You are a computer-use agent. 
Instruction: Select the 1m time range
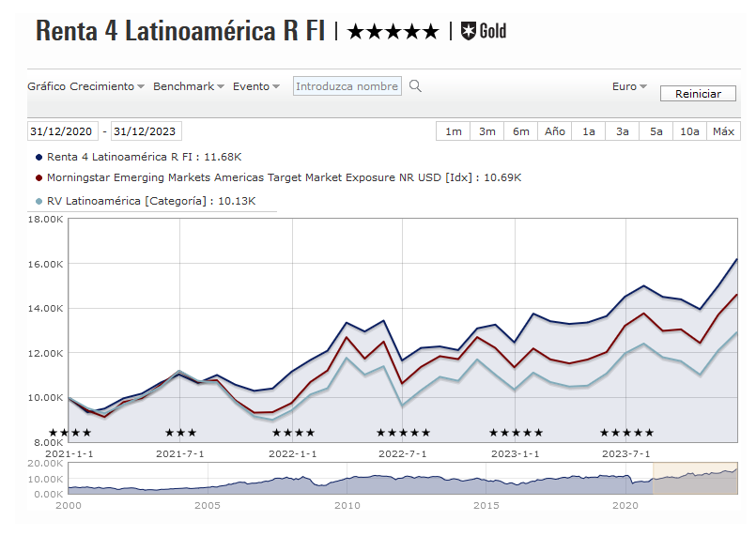(454, 131)
